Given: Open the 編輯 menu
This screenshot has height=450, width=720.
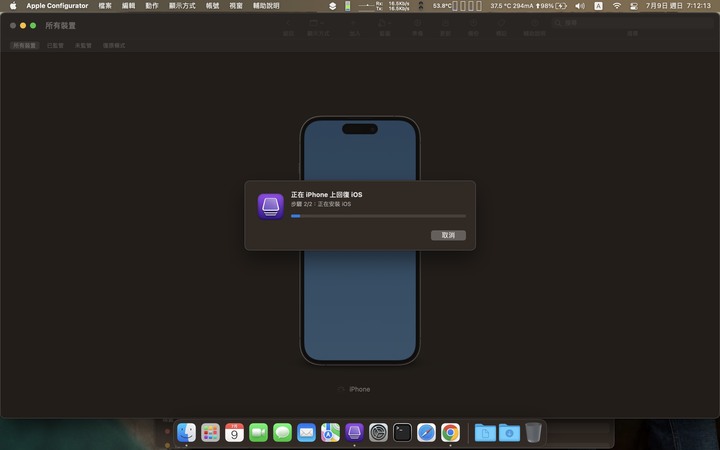Looking at the screenshot, I should (x=129, y=6).
